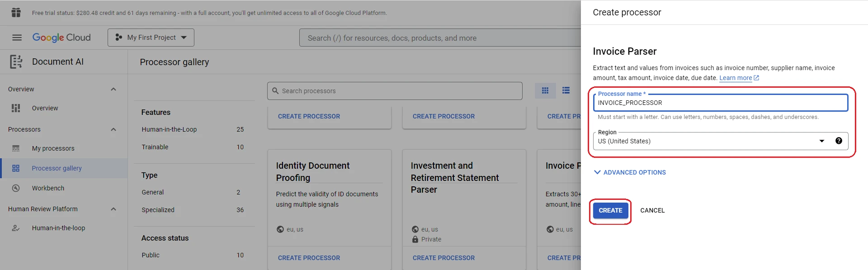Click the project icon in My First Project
This screenshot has width=868, height=270.
(118, 38)
